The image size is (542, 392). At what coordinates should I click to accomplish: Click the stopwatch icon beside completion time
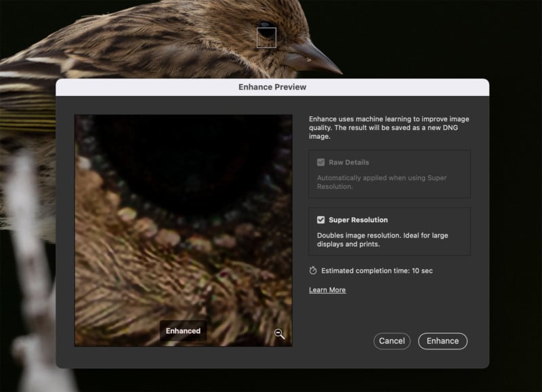tap(312, 270)
